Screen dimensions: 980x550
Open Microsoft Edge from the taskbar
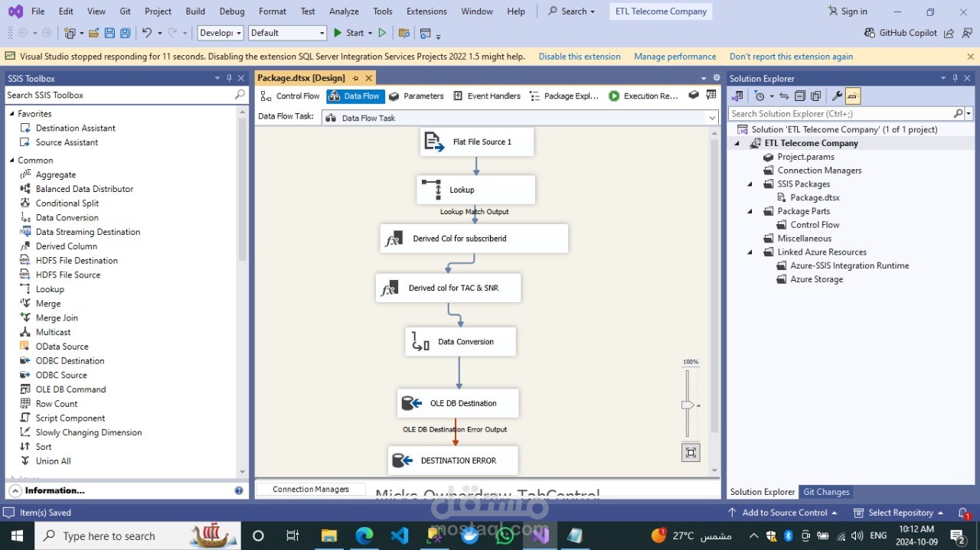tap(364, 535)
